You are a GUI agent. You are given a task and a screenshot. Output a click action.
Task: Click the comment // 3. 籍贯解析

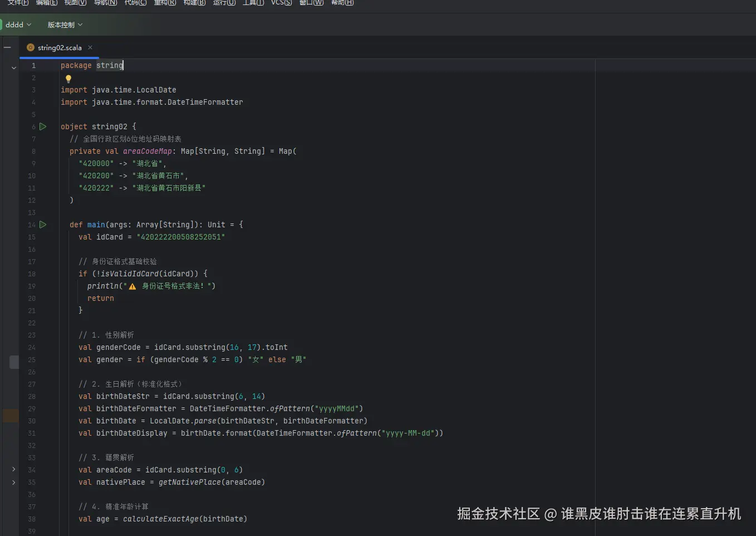(106, 457)
